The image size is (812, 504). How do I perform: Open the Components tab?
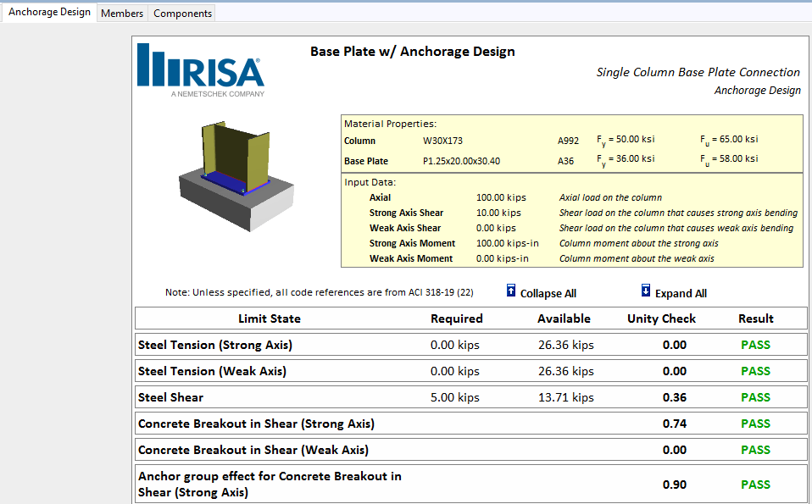(x=182, y=14)
